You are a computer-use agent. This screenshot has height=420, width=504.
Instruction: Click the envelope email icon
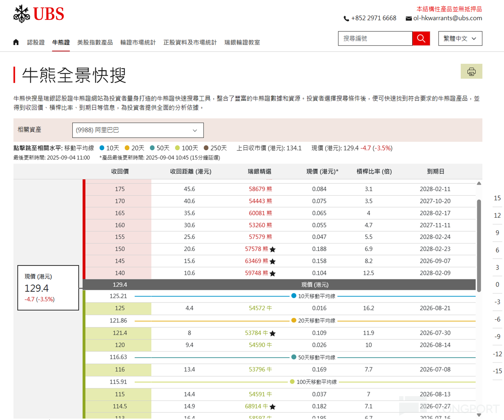(x=408, y=18)
